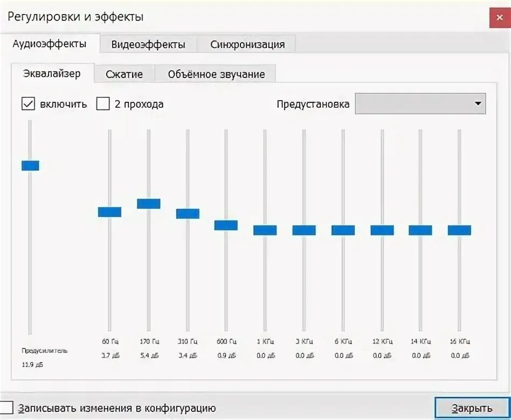Image resolution: width=511 pixels, height=420 pixels.
Task: Open the Синхронизация tab
Action: [x=247, y=44]
